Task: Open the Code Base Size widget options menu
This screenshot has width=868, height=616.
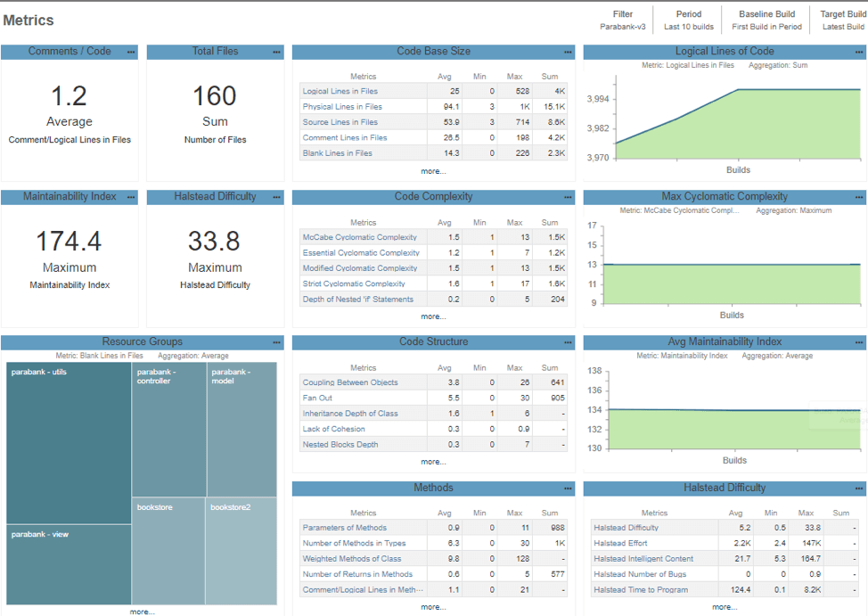Action: point(569,53)
